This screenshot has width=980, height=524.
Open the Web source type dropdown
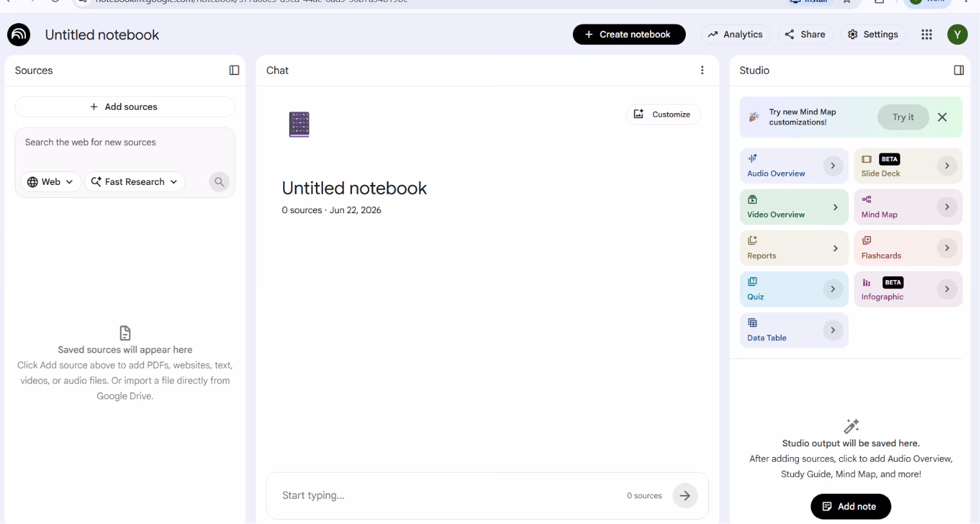coord(51,182)
